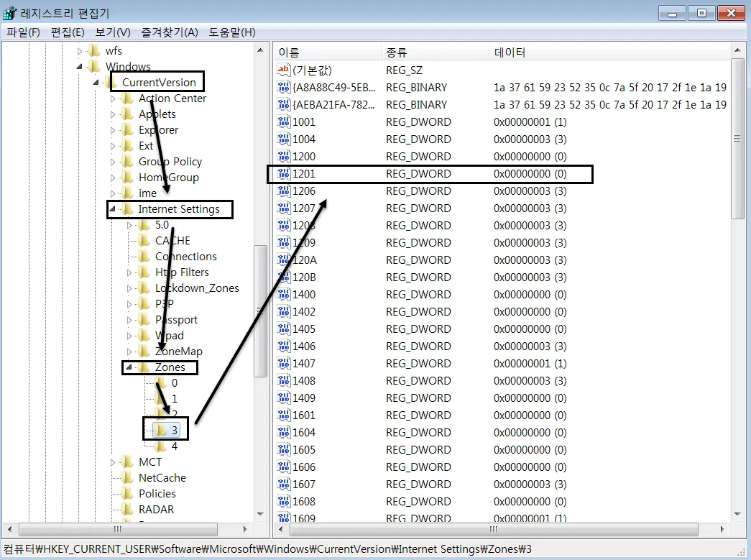Select the HomeGroup key
Image resolution: width=751 pixels, height=560 pixels.
[x=169, y=178]
